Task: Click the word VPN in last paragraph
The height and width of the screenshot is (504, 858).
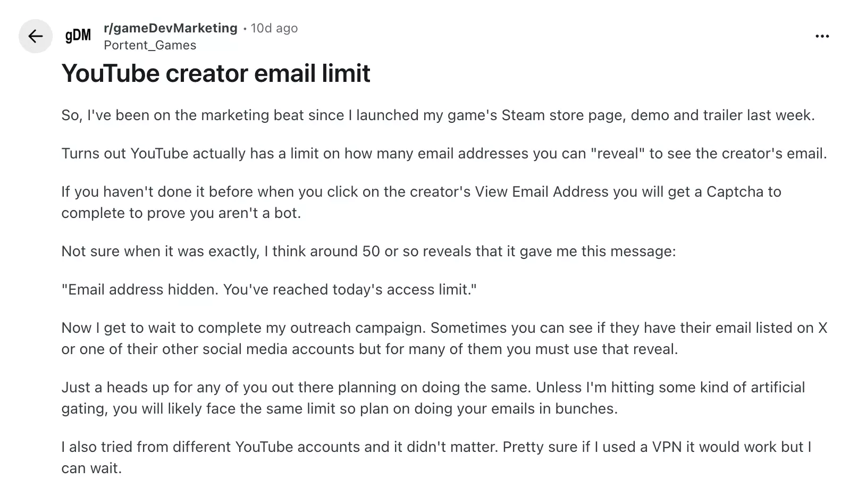Action: click(x=667, y=447)
